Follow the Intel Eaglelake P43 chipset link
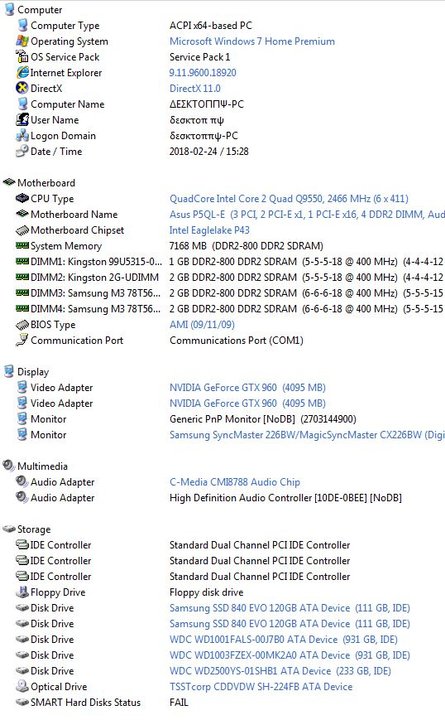This screenshot has width=445, height=720. [209, 230]
